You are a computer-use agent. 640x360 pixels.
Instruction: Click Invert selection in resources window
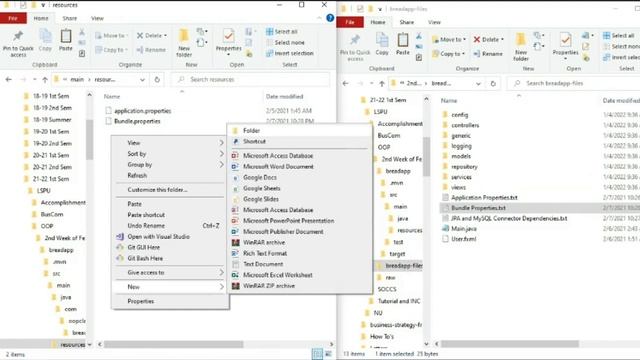point(290,53)
